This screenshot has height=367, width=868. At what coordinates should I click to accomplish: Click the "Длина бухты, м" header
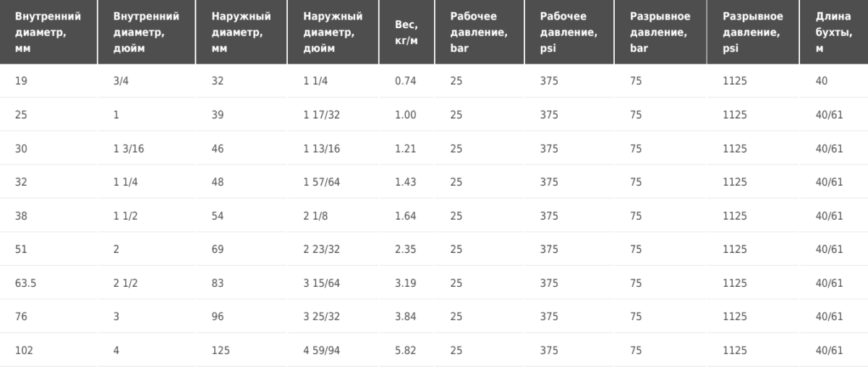[834, 33]
